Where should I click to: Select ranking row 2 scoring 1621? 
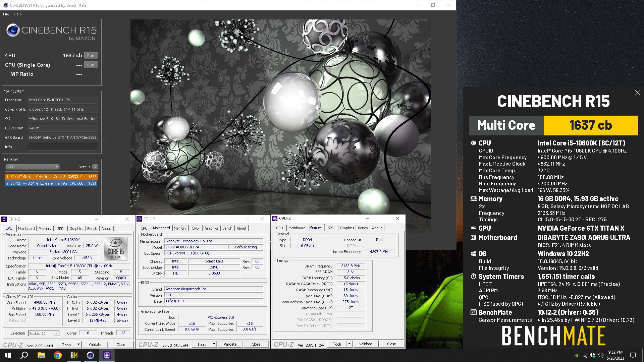tap(51, 183)
